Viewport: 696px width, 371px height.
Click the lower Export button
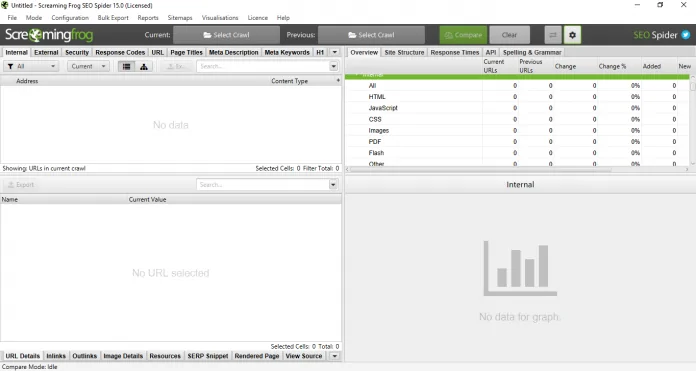pyautogui.click(x=21, y=185)
